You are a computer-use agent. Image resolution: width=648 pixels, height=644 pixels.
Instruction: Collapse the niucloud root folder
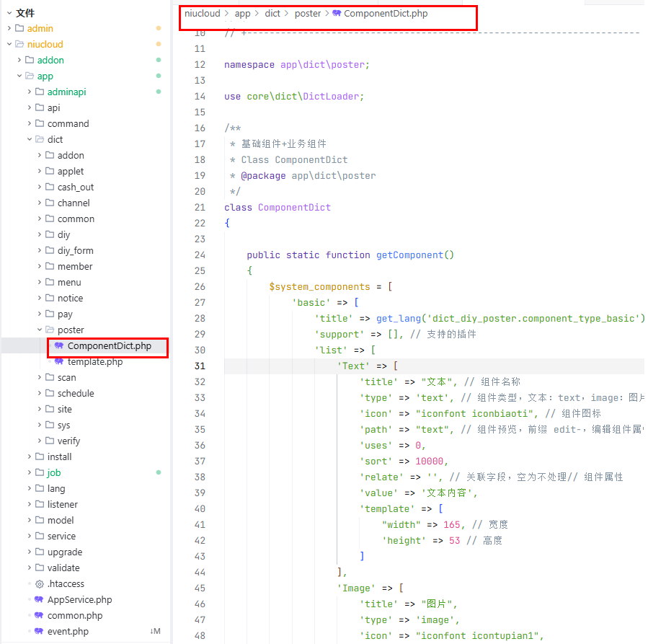[9, 44]
